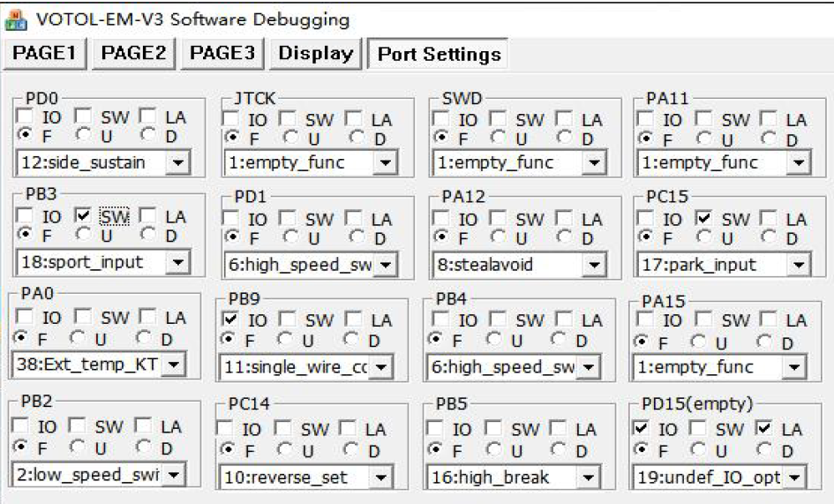Image resolution: width=834 pixels, height=504 pixels.
Task: Expand the PD0 12:side_sustain dropdown
Action: tap(179, 162)
